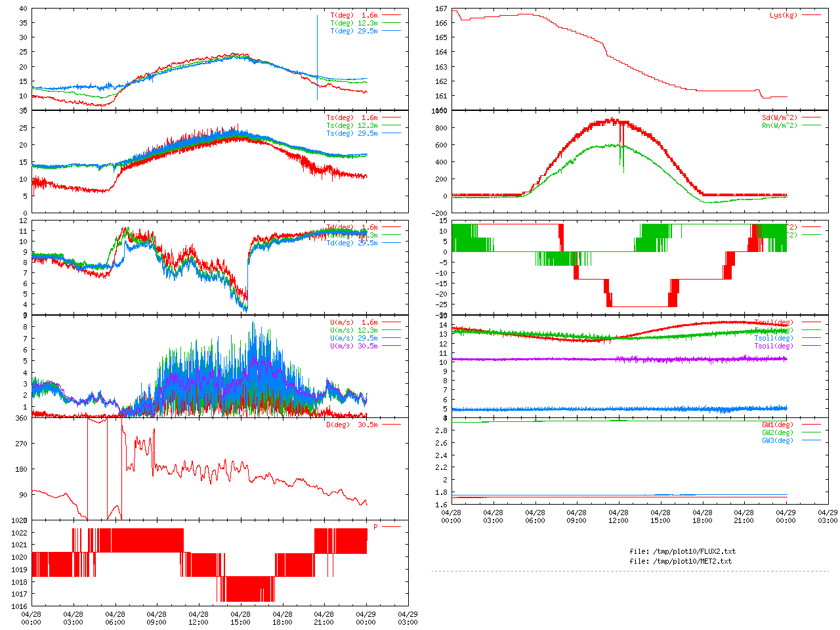Click the blue GW3(deg) legend label

(x=778, y=440)
